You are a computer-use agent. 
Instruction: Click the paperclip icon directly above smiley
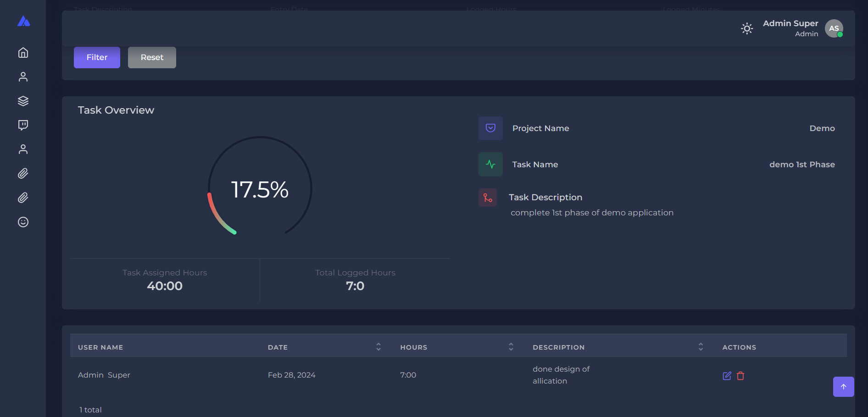point(23,198)
